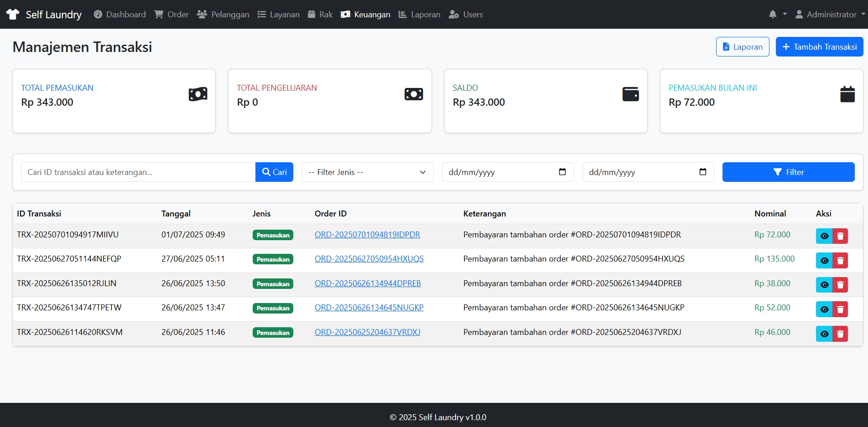
Task: Click the Keterangan column header
Action: (484, 214)
